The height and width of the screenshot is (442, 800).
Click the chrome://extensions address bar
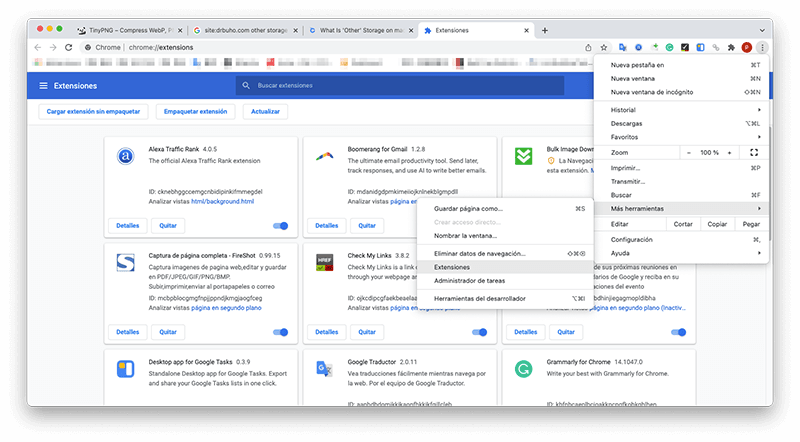click(x=332, y=47)
